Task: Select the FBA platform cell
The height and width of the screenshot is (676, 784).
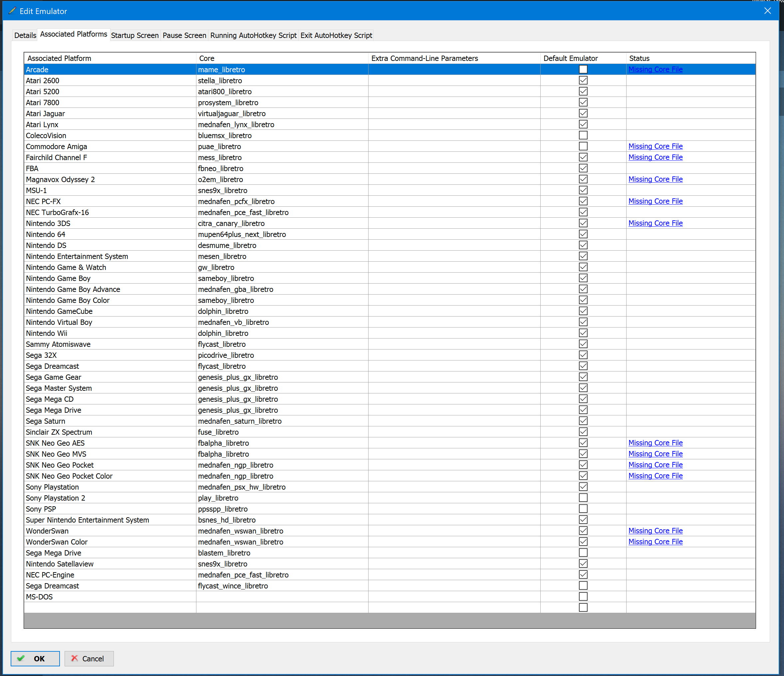Action: [110, 168]
